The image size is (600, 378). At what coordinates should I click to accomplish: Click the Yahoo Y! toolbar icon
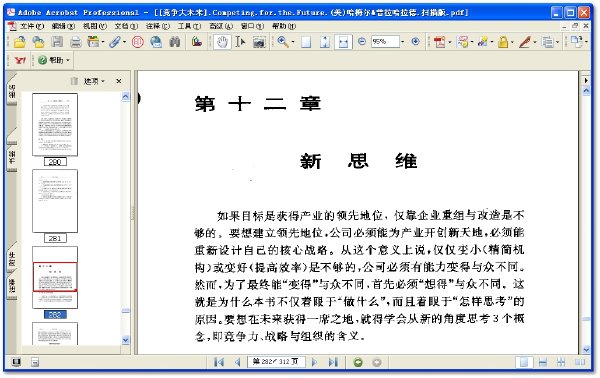point(20,60)
